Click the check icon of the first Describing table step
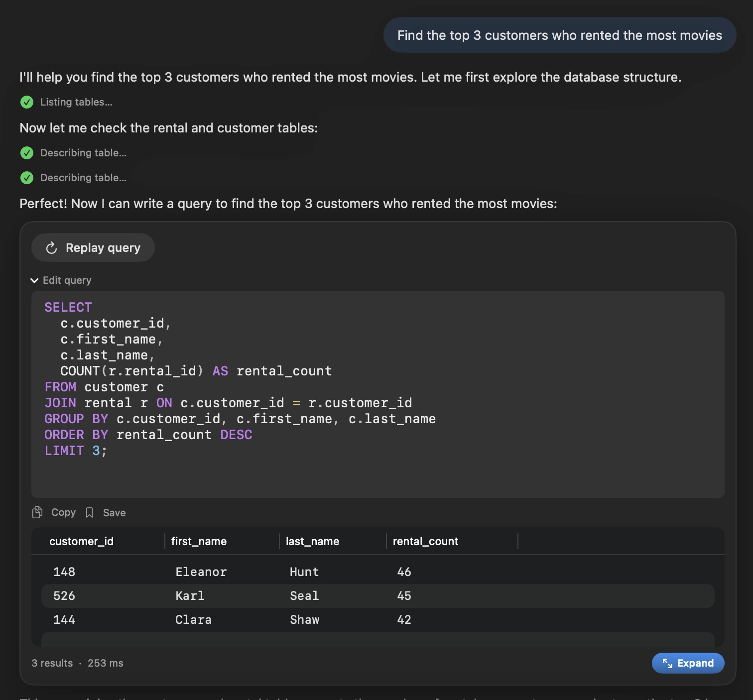The image size is (753, 700). (27, 153)
